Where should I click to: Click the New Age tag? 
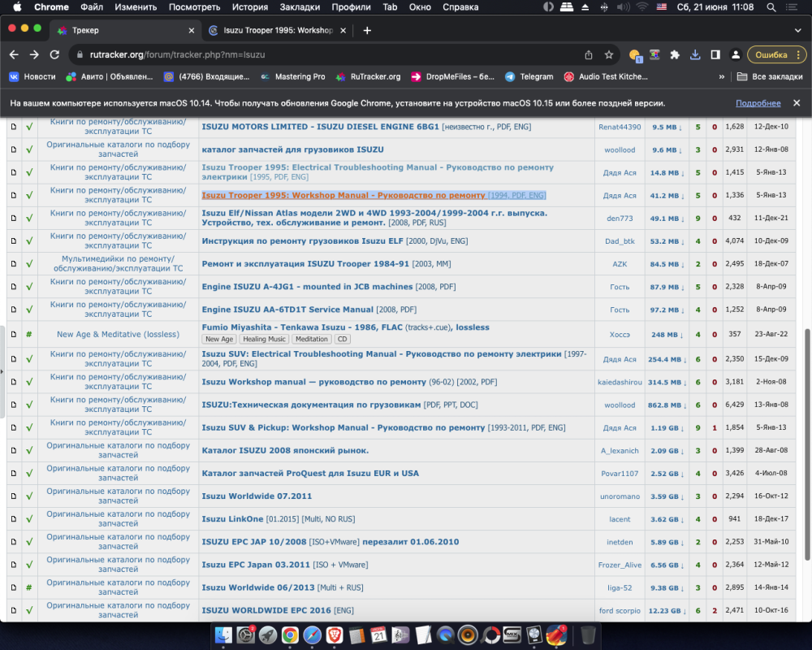pos(219,339)
